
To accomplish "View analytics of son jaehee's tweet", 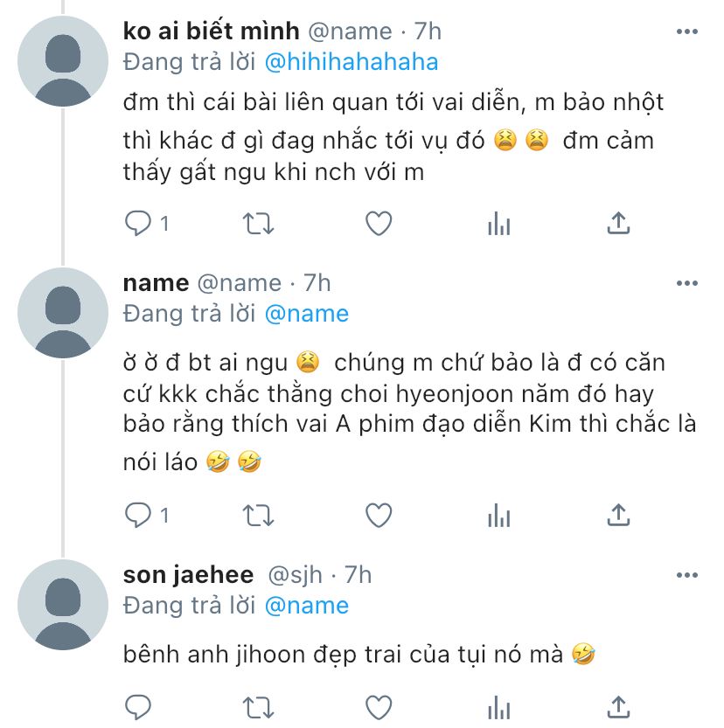I will coord(498,708).
